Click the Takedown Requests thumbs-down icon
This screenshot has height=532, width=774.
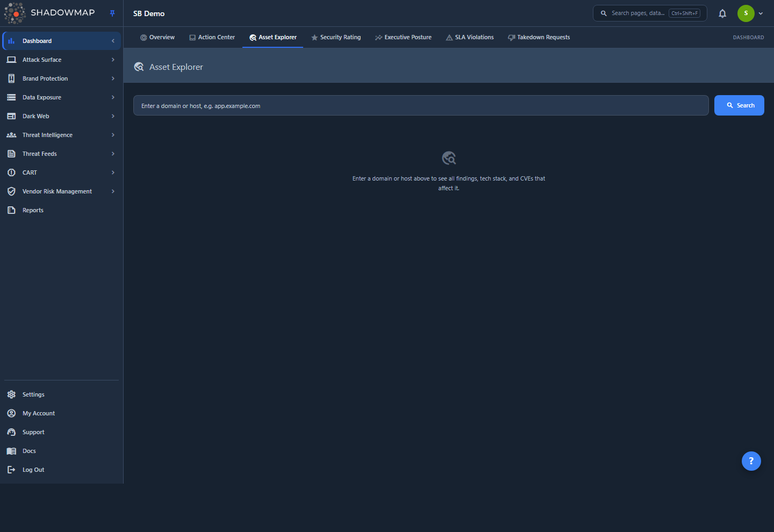(512, 38)
